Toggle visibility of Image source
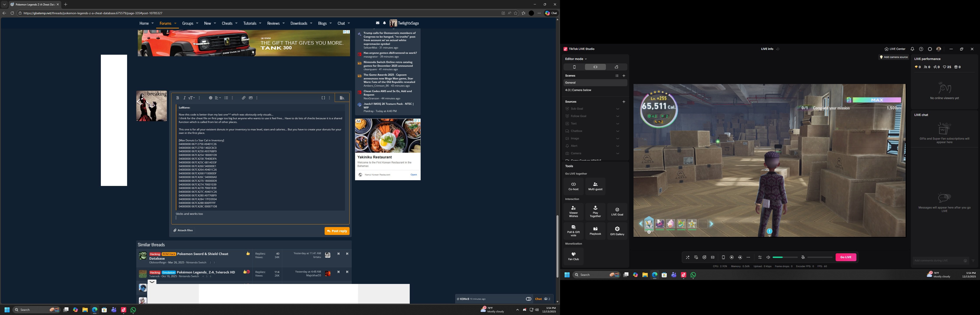This screenshot has height=315, width=980. [x=618, y=138]
